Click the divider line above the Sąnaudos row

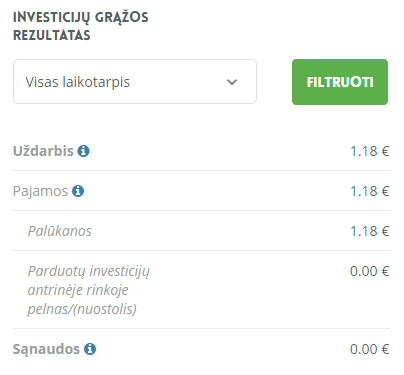[201, 328]
